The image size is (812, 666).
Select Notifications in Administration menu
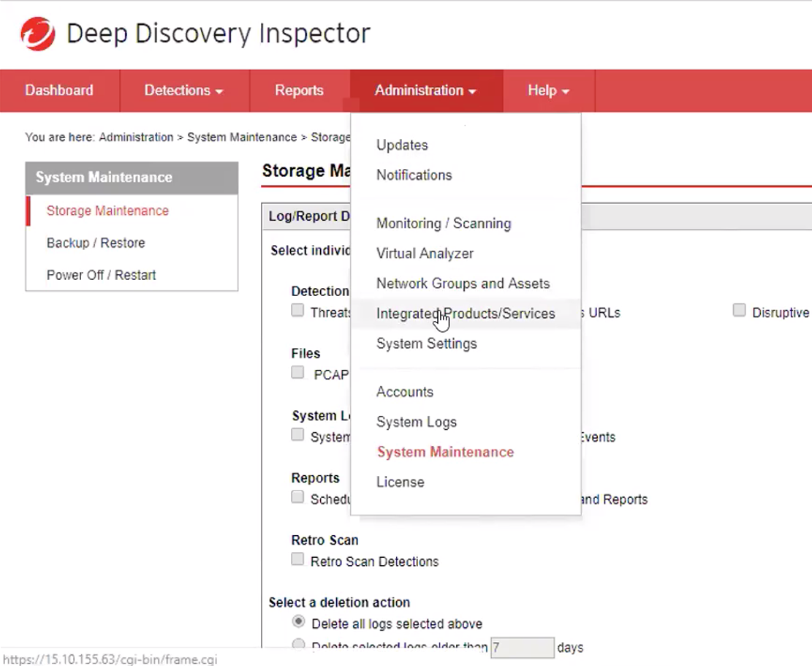[x=414, y=175]
